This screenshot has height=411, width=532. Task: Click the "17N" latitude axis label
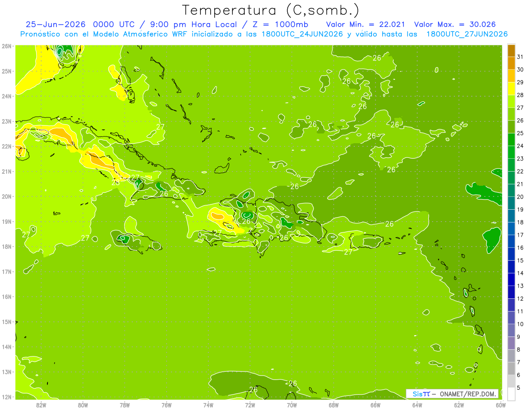coord(7,271)
